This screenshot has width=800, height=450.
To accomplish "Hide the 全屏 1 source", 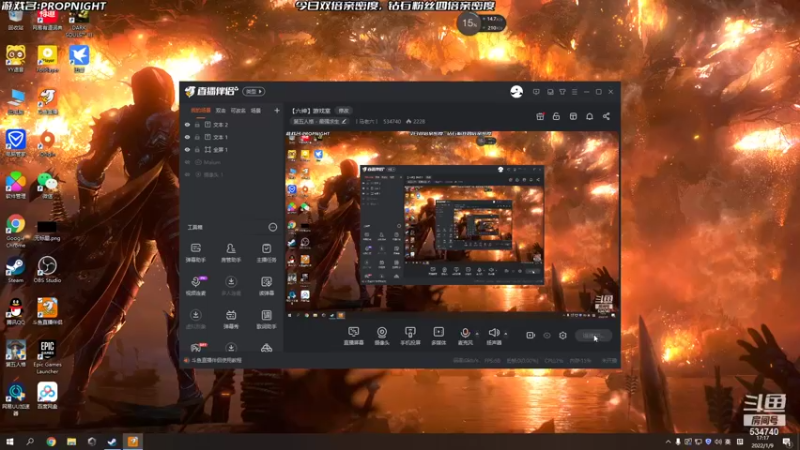I will pos(187,149).
